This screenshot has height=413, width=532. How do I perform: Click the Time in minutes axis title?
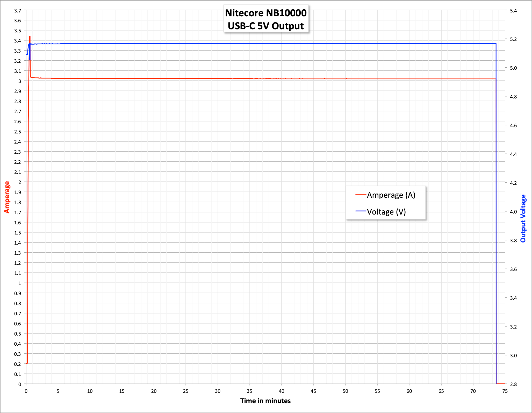coord(265,401)
